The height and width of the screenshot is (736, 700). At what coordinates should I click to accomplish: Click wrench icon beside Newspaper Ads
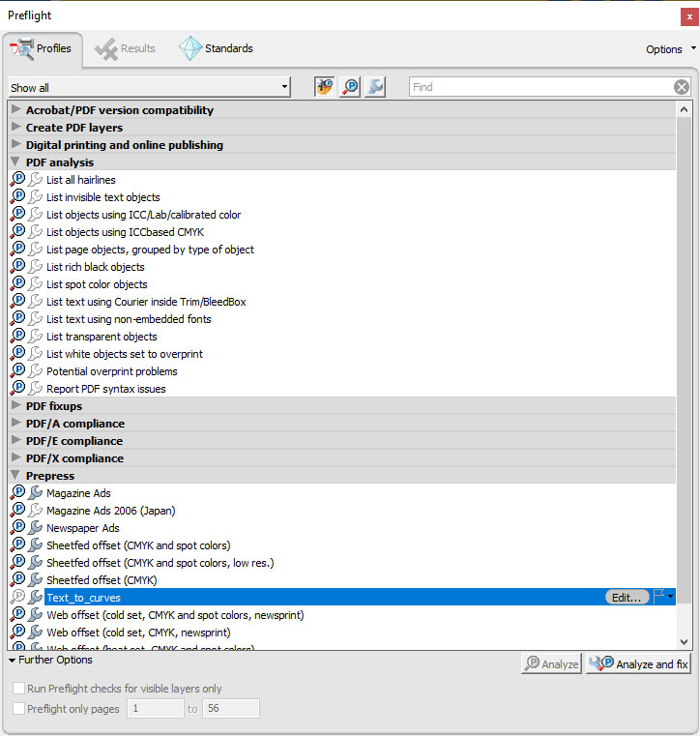point(35,528)
